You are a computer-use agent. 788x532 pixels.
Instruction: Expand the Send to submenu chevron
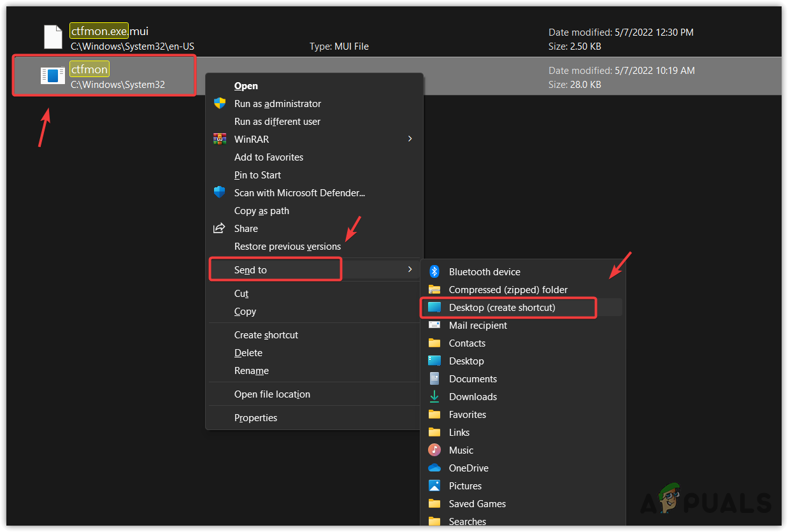point(411,270)
